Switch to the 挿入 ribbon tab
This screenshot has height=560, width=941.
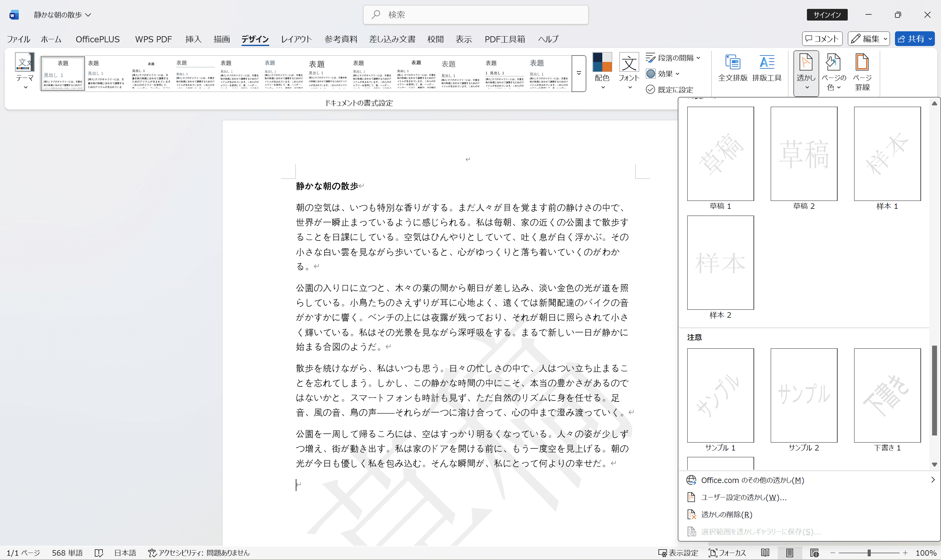point(193,39)
